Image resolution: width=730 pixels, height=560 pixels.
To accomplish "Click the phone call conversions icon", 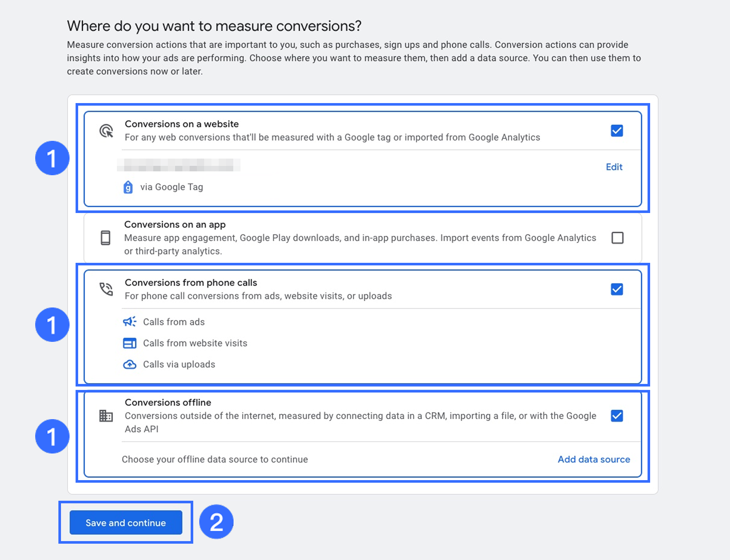I will pyautogui.click(x=106, y=289).
